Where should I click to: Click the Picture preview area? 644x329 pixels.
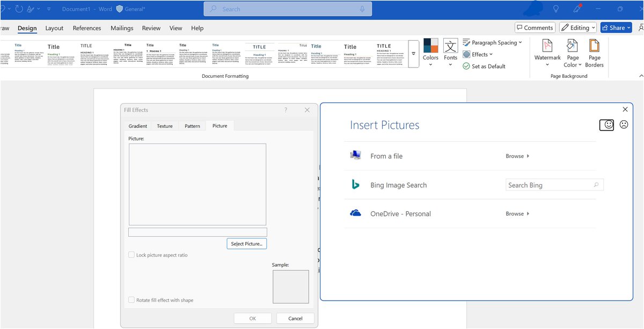coord(197,184)
